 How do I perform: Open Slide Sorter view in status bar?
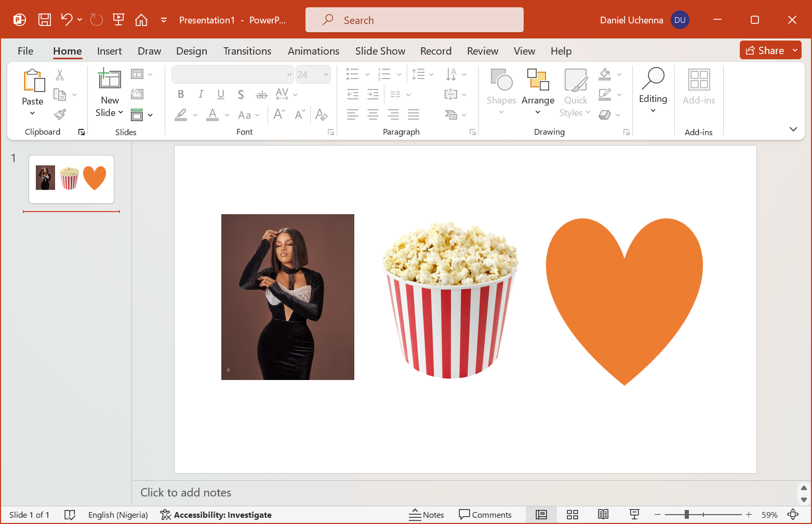pyautogui.click(x=573, y=515)
